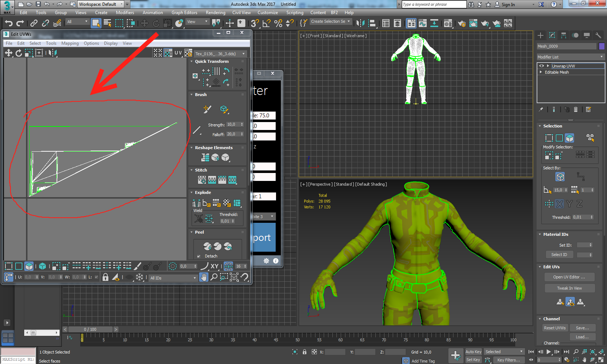Click the Key Filters... button
Screen dimensions: 607x364
point(509,360)
